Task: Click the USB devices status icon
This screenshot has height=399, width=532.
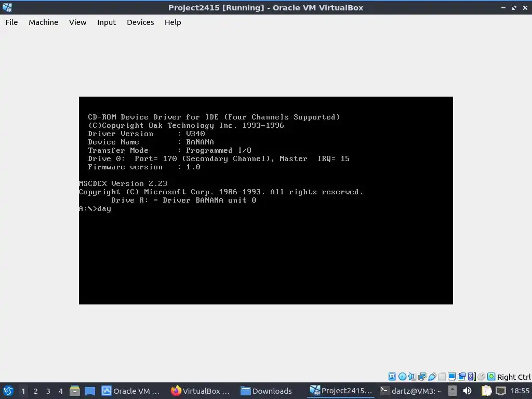Action: pos(432,376)
